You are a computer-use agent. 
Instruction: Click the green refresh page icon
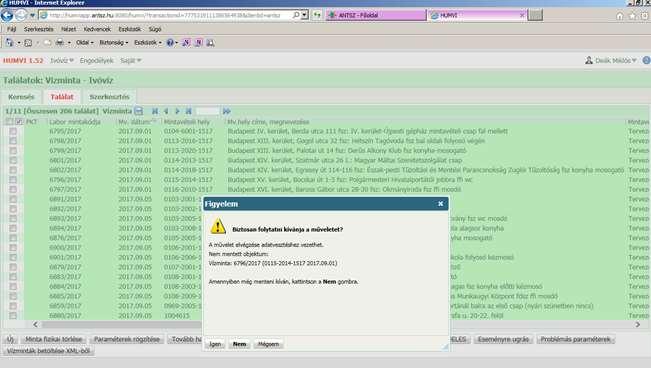coord(317,15)
